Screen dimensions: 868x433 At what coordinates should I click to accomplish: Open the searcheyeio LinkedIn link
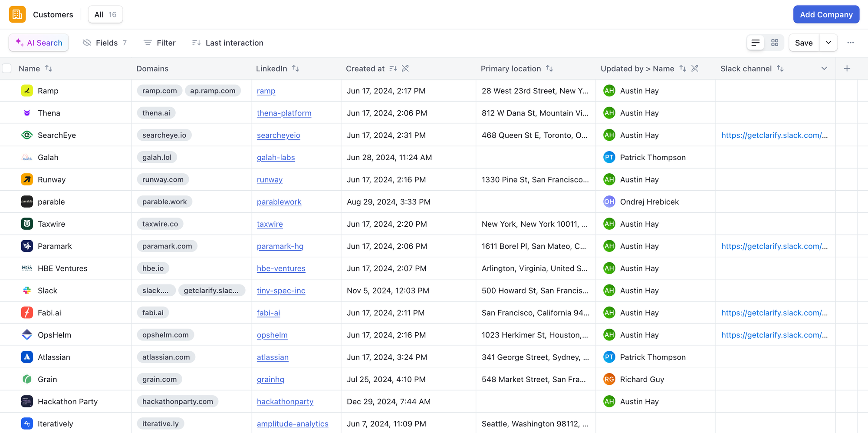point(279,135)
